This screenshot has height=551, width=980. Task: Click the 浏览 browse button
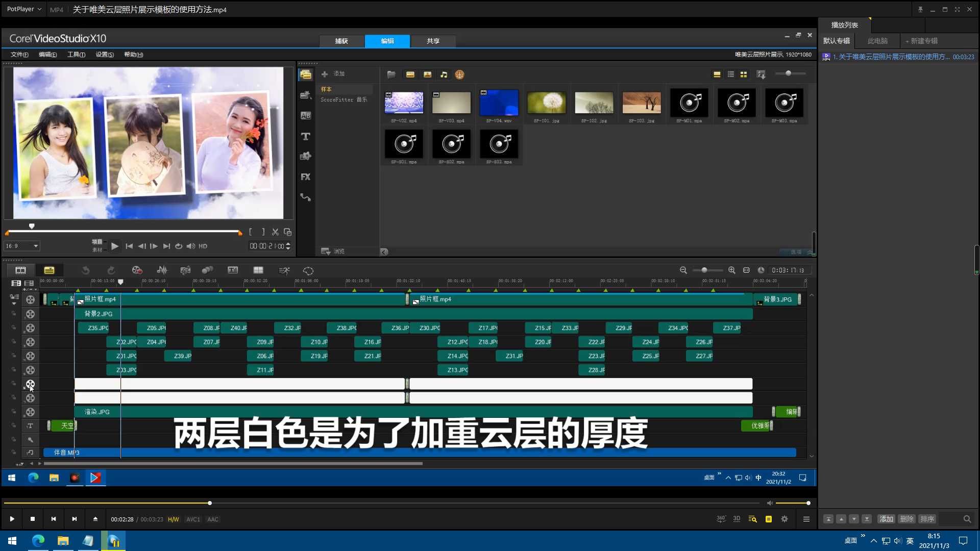[x=333, y=252]
